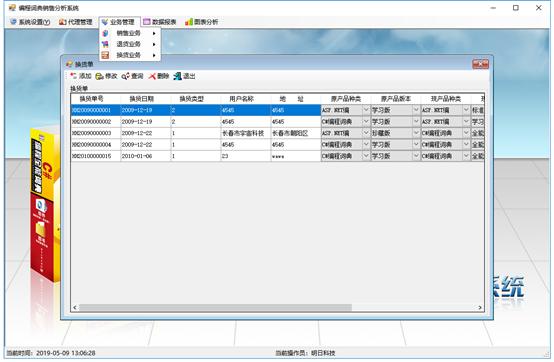Expand the 换货业务 submenu
The image size is (554, 362).
point(130,55)
